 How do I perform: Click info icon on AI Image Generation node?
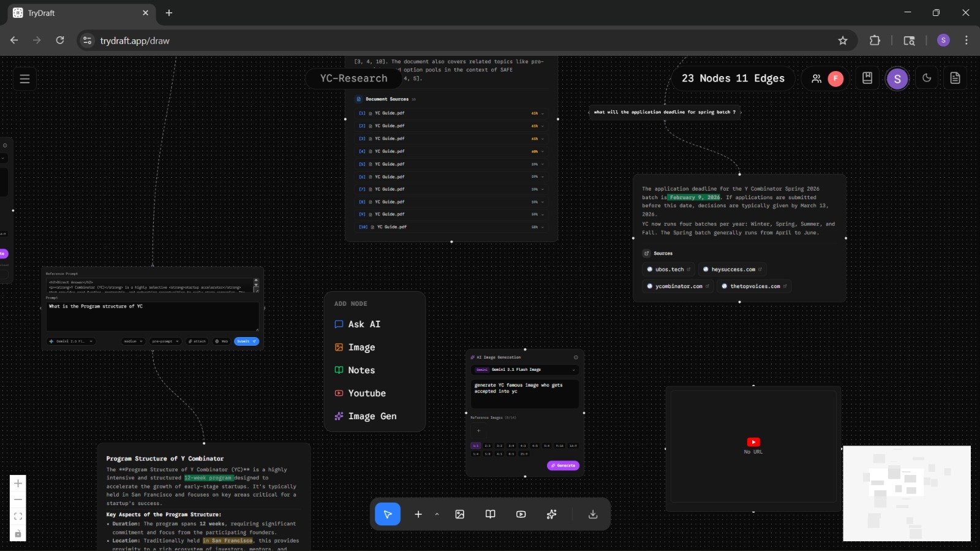(x=576, y=357)
